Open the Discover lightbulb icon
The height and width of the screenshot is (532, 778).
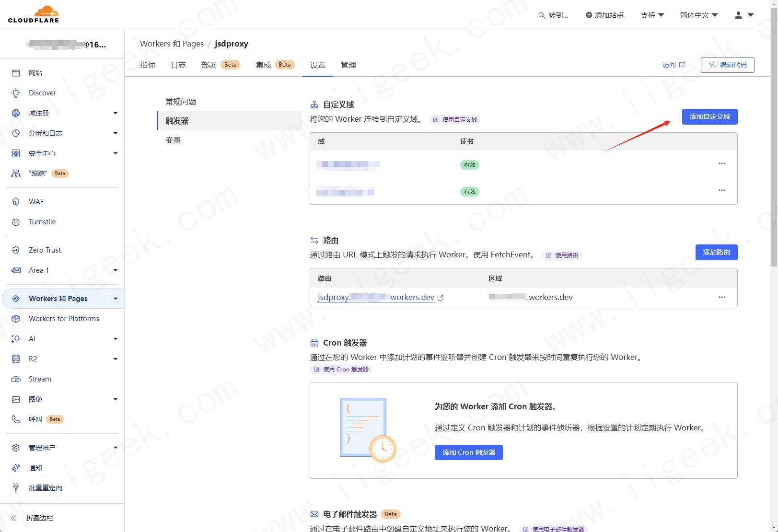pos(16,93)
